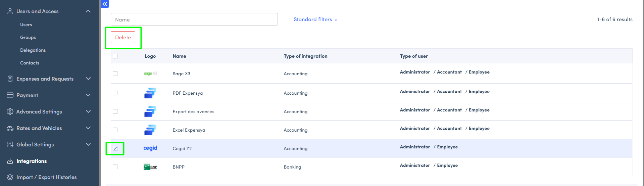Image resolution: width=644 pixels, height=186 pixels.
Task: Open Delegations in the sidebar
Action: (33, 50)
